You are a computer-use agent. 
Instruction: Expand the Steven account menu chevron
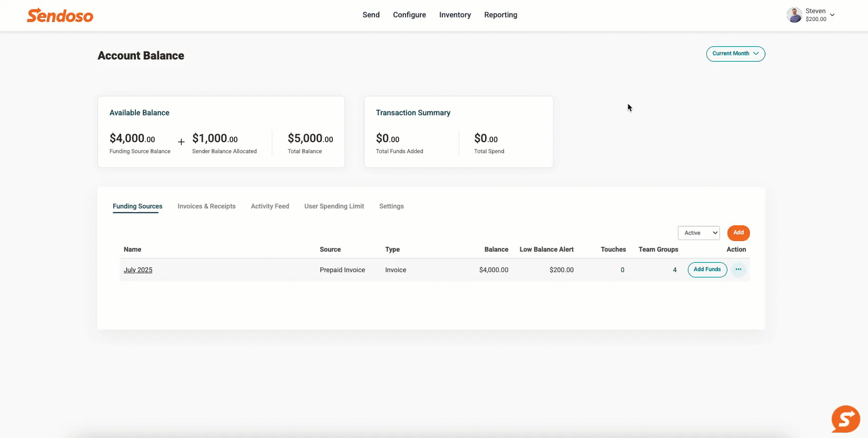point(832,15)
